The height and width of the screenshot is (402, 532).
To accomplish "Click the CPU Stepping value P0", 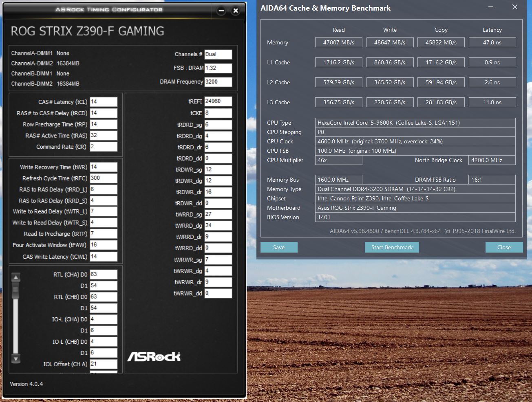I will coord(415,132).
